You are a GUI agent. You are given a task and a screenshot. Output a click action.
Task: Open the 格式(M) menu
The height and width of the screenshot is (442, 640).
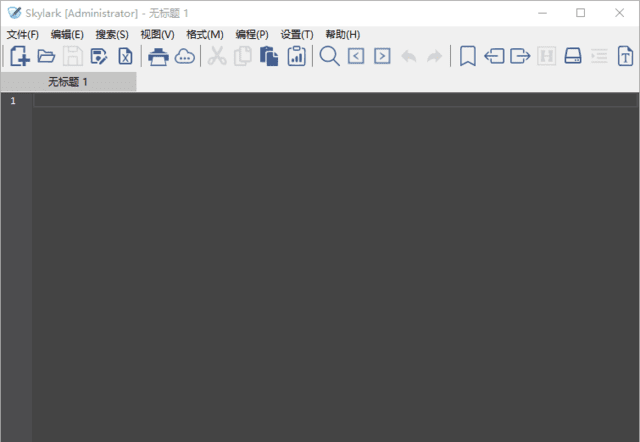pyautogui.click(x=205, y=35)
